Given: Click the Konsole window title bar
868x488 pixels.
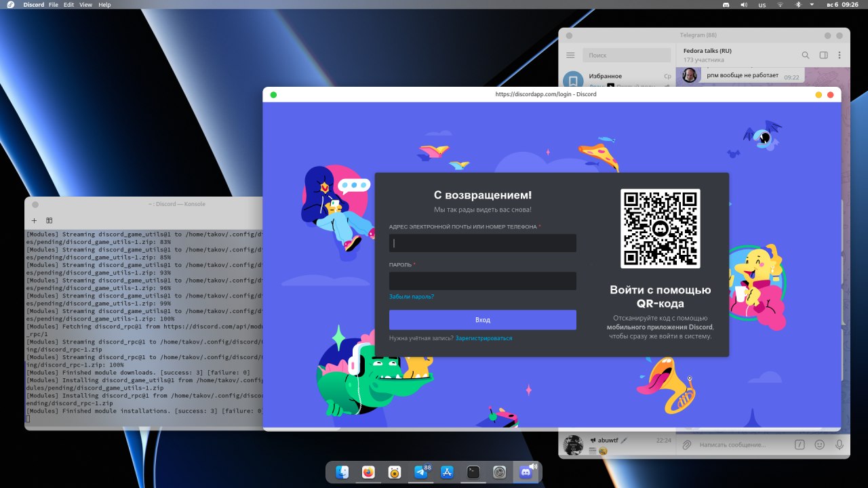Looking at the screenshot, I should (144, 204).
